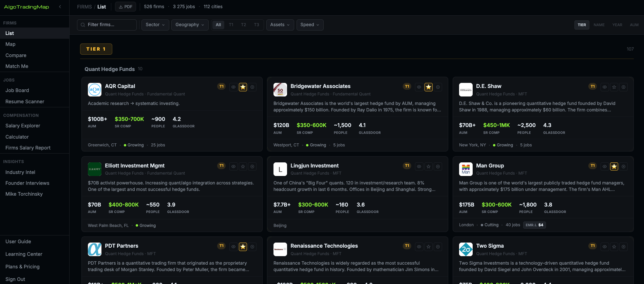Focus the Filter firms search field
The width and height of the screenshot is (644, 284).
(107, 25)
